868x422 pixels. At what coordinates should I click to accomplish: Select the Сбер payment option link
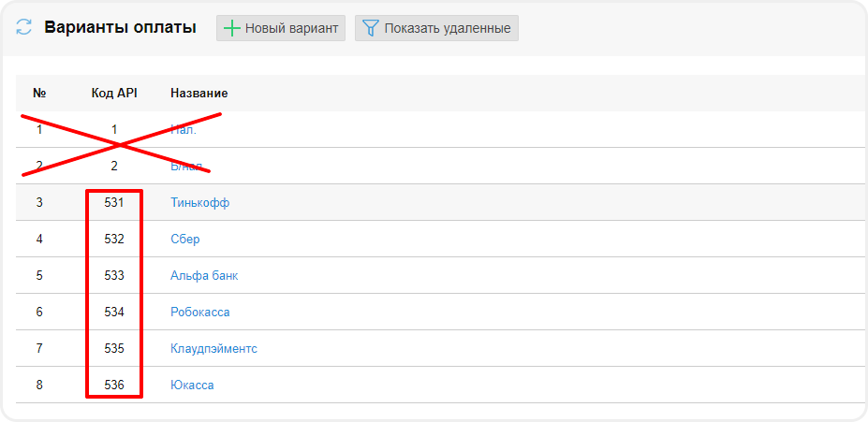(184, 240)
